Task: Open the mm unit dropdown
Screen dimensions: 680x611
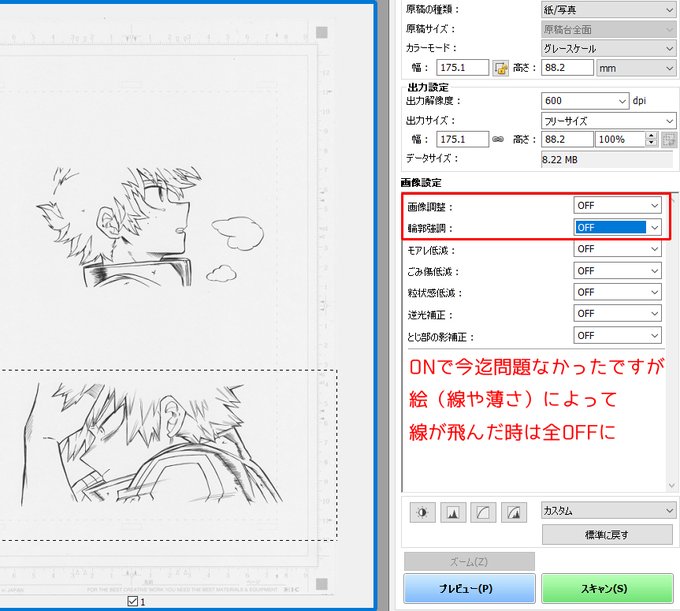Action: tap(636, 68)
